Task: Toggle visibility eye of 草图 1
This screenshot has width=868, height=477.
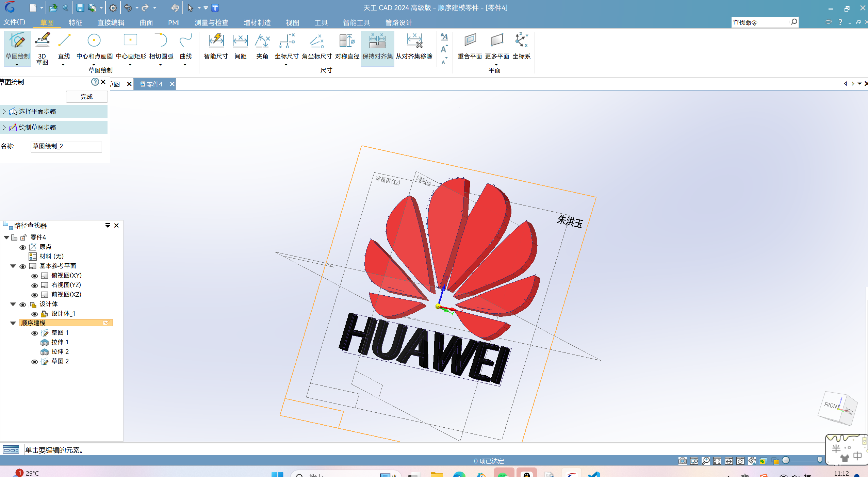Action: click(x=34, y=333)
